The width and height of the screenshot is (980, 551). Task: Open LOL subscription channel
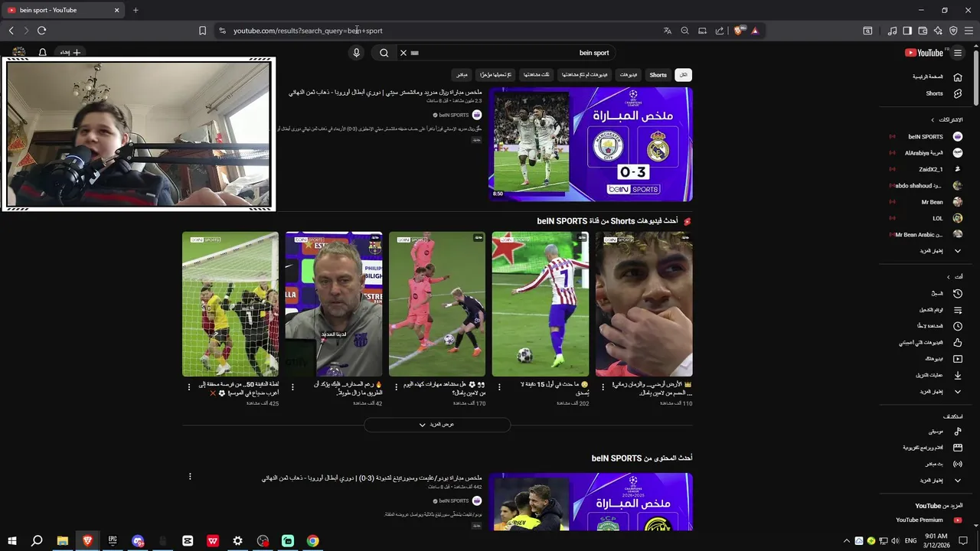click(926, 218)
